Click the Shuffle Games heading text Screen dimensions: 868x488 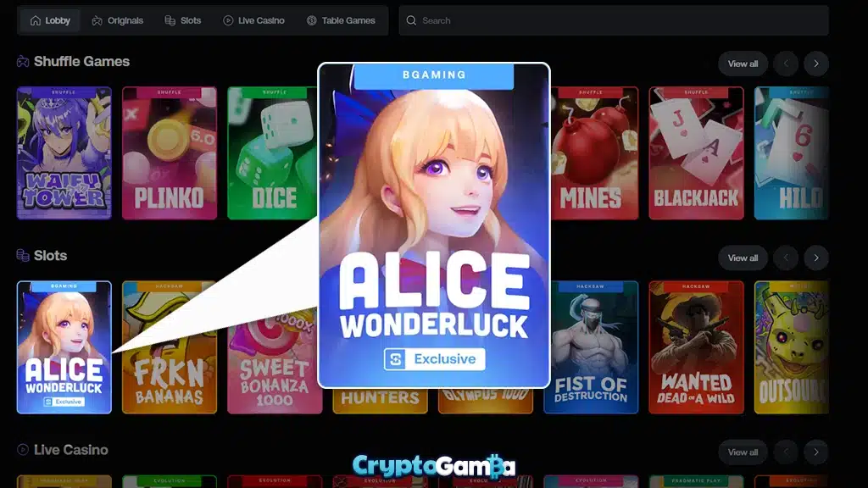(x=81, y=61)
